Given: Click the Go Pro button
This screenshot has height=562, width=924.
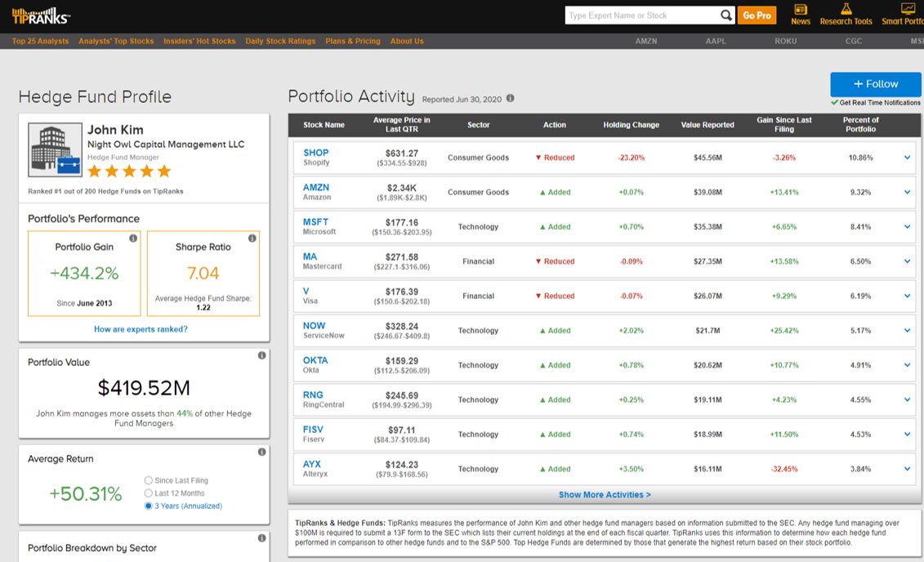Looking at the screenshot, I should point(757,16).
